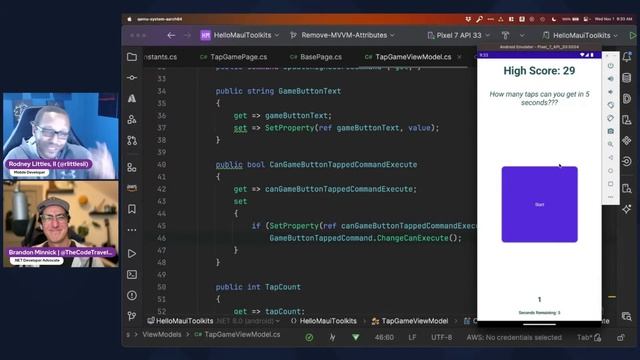
Task: Open the Explorer folder tool window
Action: click(132, 57)
